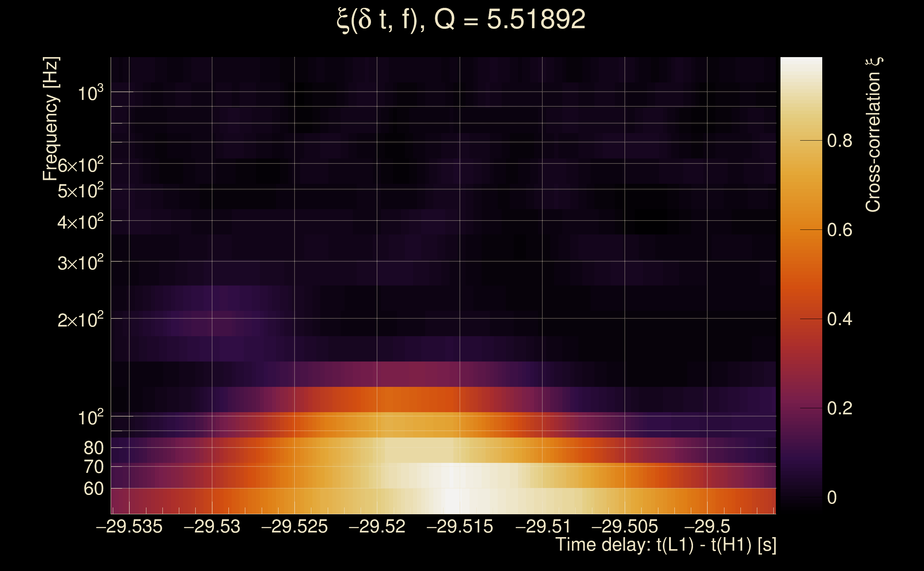Click the 0.2 label beside the colorbar
This screenshot has height=571, width=924.
coord(839,408)
